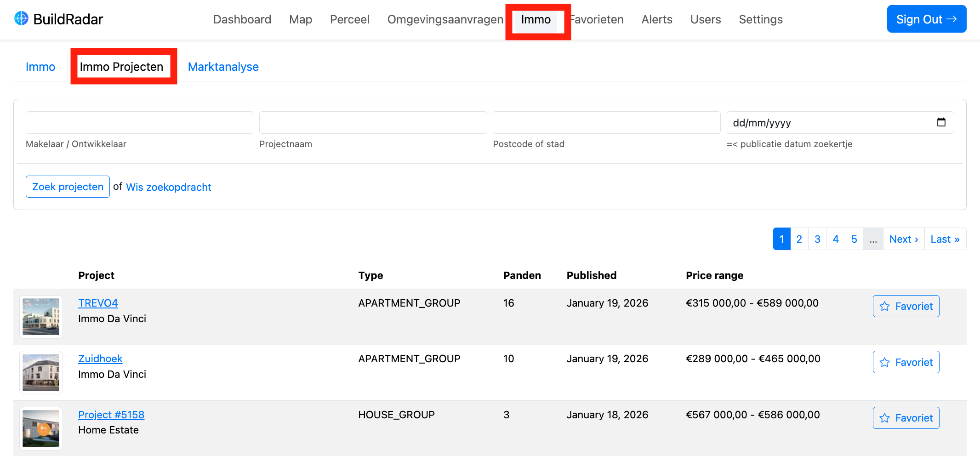
Task: Focus the Makelaar / Ontwikkelaar input field
Action: [139, 123]
